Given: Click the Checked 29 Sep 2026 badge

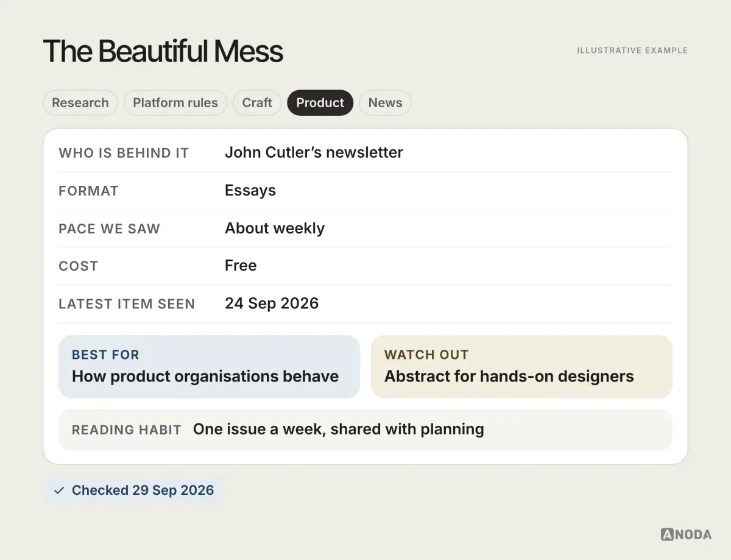Looking at the screenshot, I should [133, 491].
